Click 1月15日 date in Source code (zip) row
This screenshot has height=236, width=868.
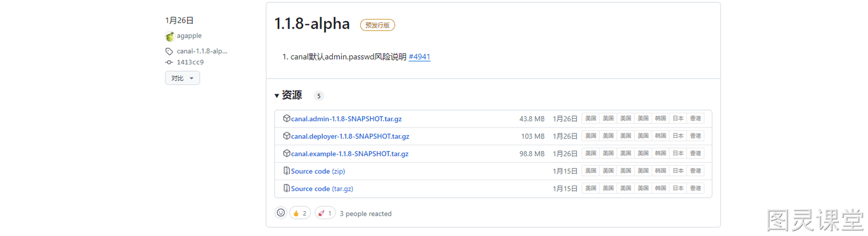tap(565, 171)
